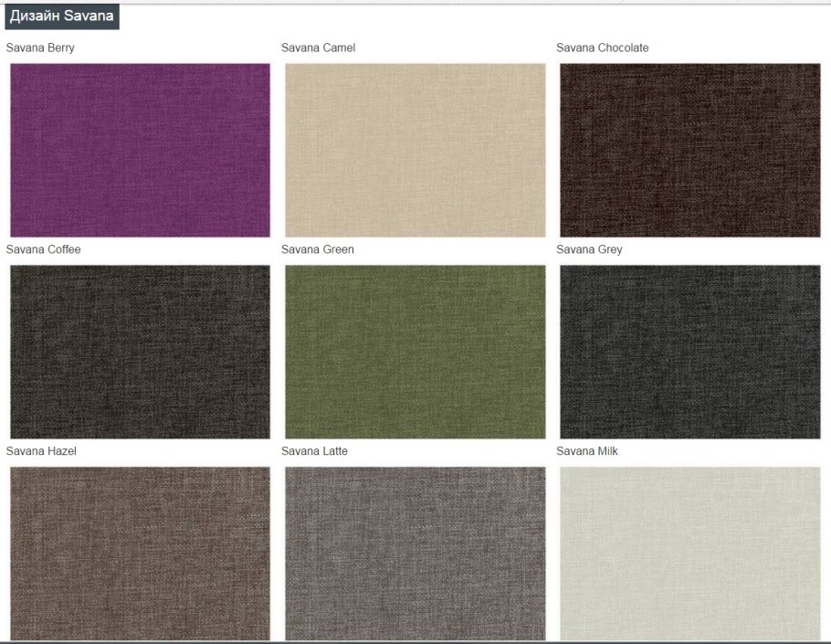Pick the dark brown Savana Chocolate swatch
The image size is (831, 644).
[690, 150]
